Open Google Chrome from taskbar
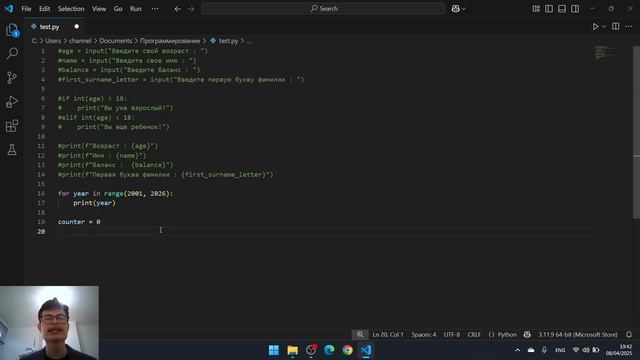 coord(347,350)
